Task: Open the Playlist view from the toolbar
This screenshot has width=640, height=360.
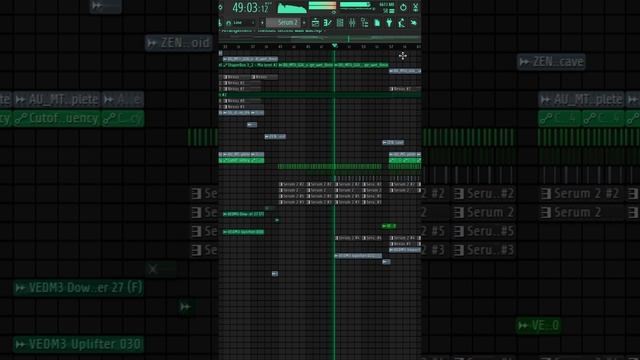Action: click(x=315, y=23)
